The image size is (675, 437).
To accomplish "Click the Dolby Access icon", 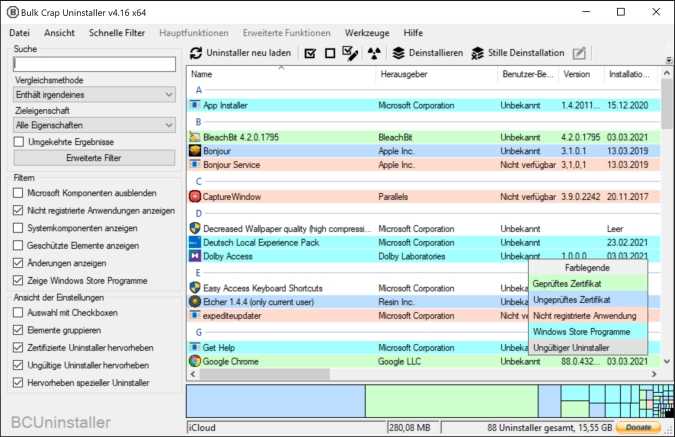I will (195, 256).
